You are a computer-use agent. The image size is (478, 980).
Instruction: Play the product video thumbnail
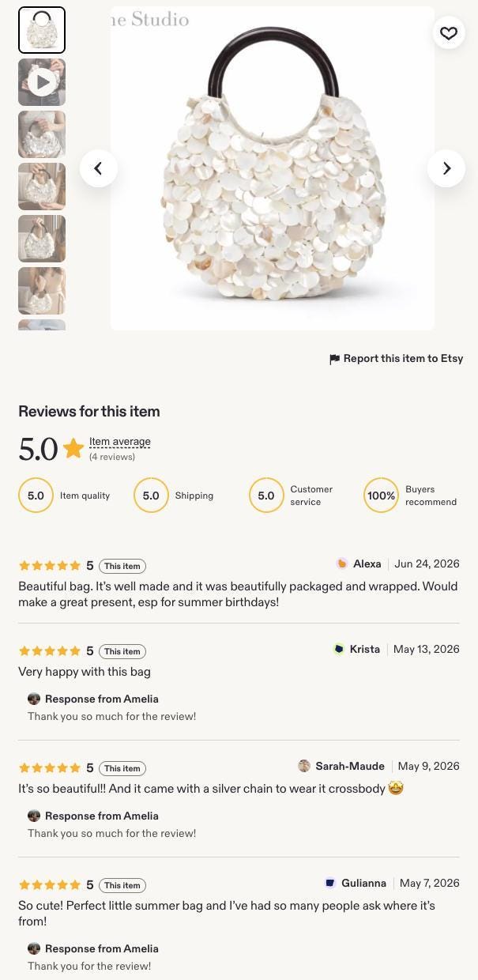(x=42, y=82)
